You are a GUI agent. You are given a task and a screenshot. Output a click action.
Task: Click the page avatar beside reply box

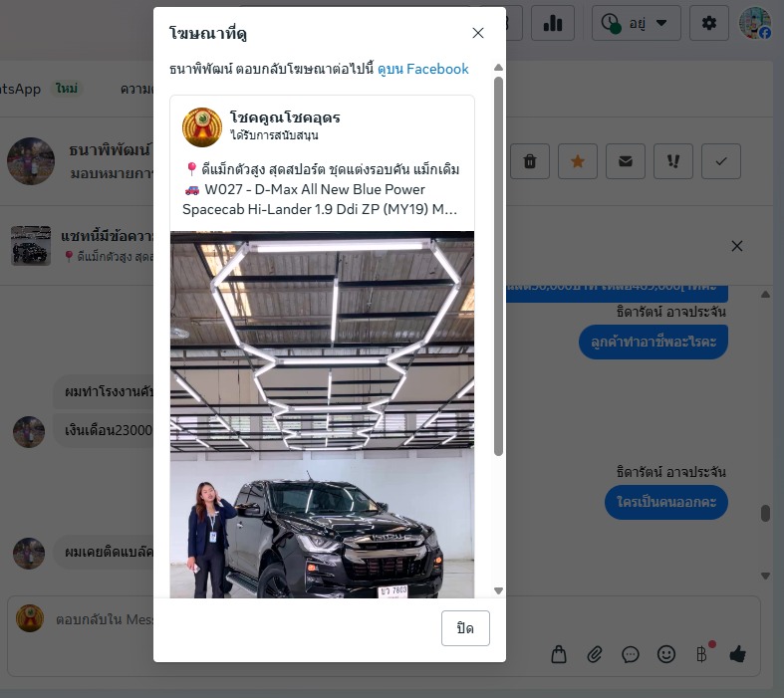pos(30,618)
